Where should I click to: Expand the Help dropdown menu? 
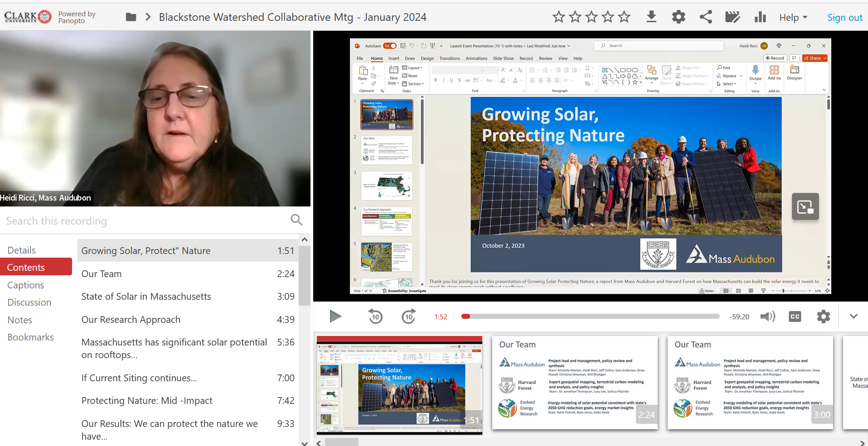click(793, 18)
